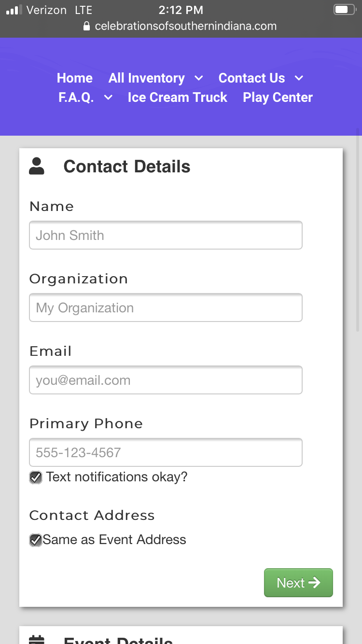362x644 pixels.
Task: Uncheck Same as Event Address checkbox
Action: click(36, 540)
